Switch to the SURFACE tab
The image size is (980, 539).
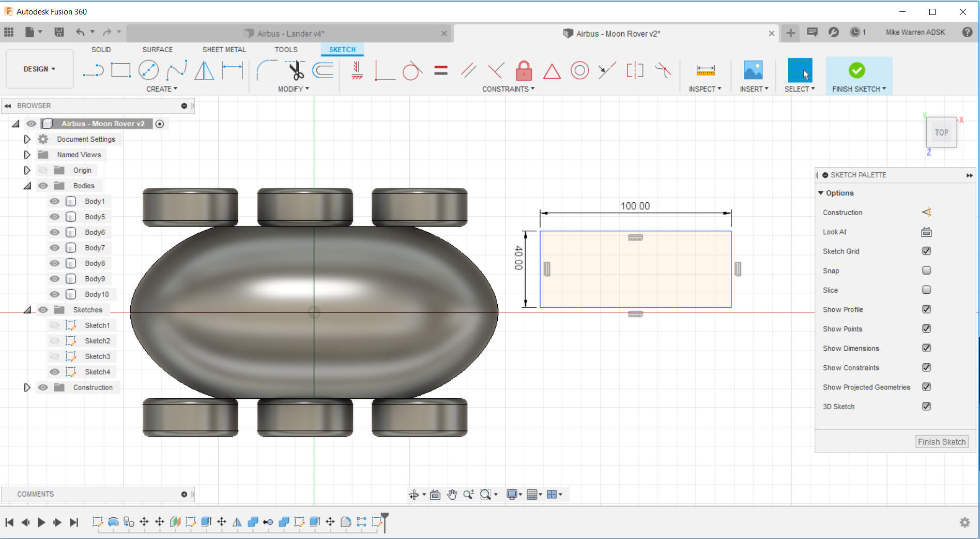click(x=158, y=50)
